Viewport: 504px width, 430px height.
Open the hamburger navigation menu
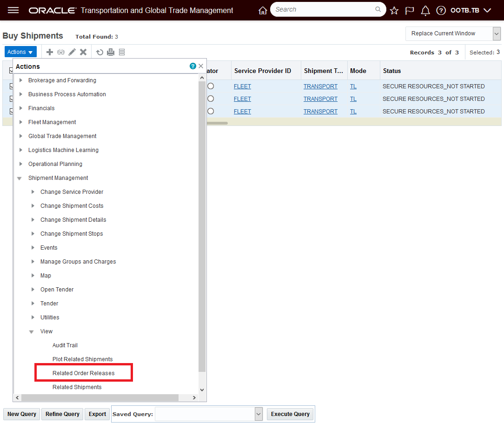pyautogui.click(x=13, y=10)
